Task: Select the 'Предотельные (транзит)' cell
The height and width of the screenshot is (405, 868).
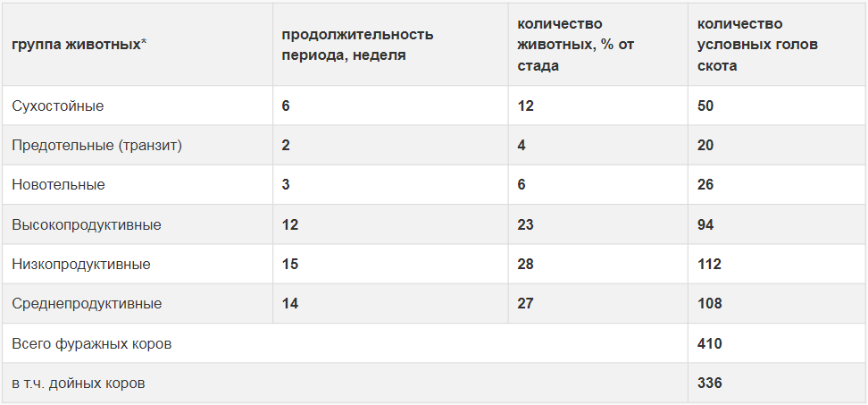Action: [x=97, y=145]
